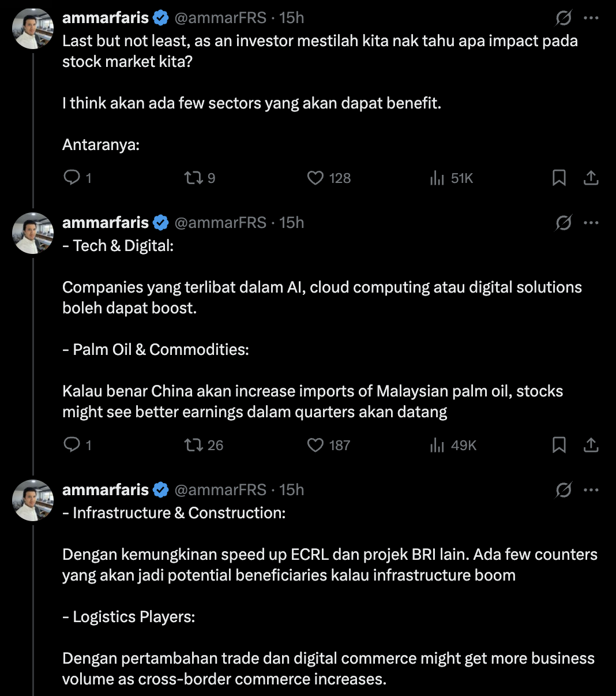
Task: Bookmark the 'Tech & Digital' tweet
Action: click(x=559, y=445)
